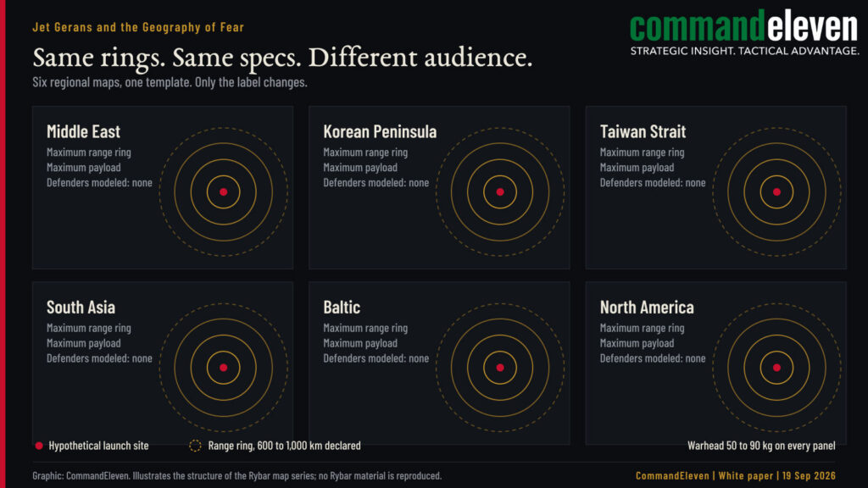868x488 pixels.
Task: Click the "North America" panel title
Action: (x=647, y=307)
